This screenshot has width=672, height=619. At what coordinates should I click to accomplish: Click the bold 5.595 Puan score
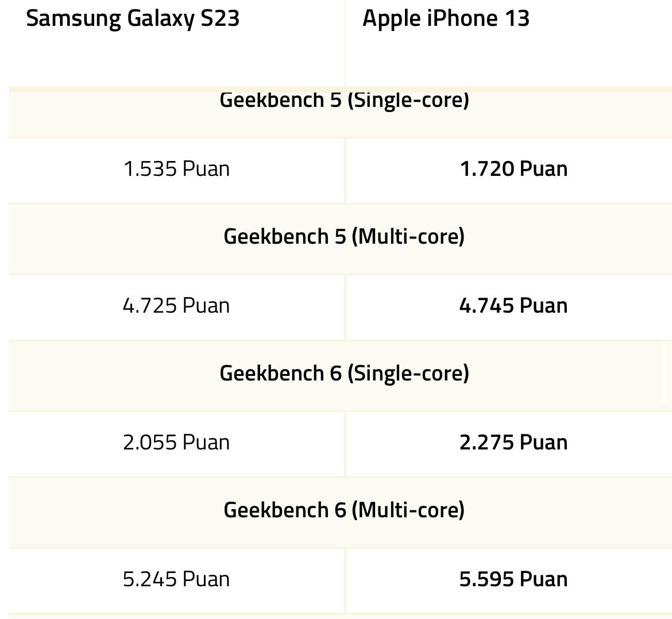point(513,579)
